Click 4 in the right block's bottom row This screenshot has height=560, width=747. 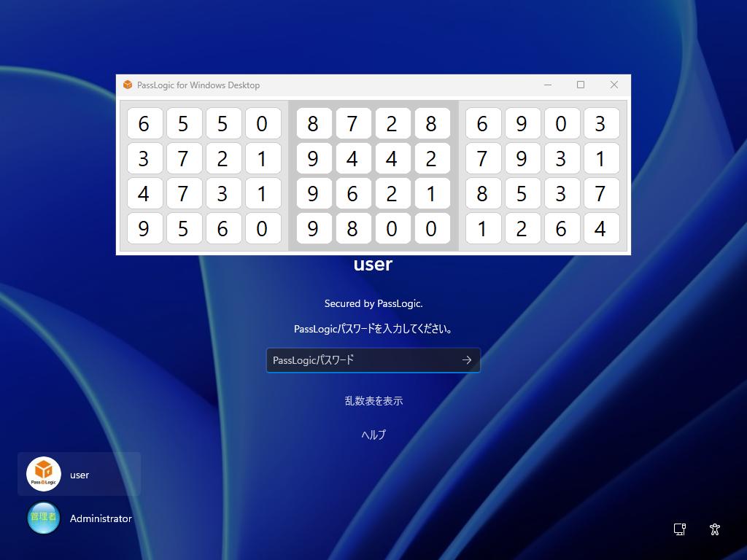[602, 228]
